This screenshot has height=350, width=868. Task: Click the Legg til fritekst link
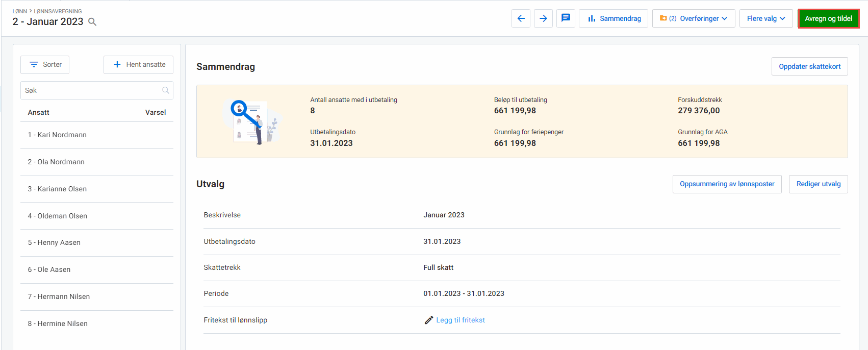click(461, 320)
